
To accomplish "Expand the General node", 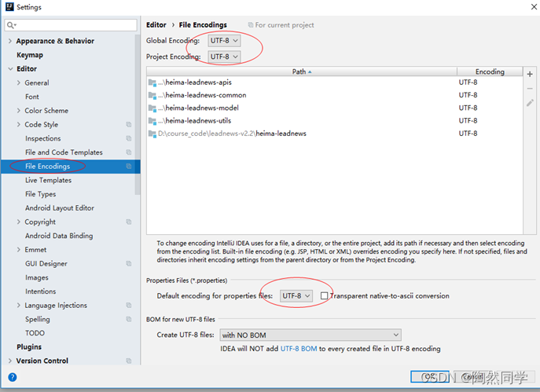I will coord(19,82).
